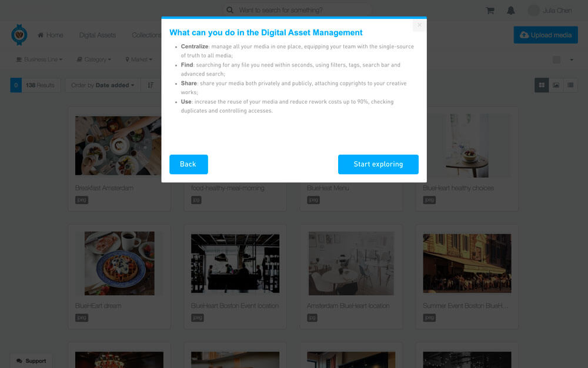Toggle the select-all checkbox
Screen dimensions: 588x368
(x=556, y=59)
